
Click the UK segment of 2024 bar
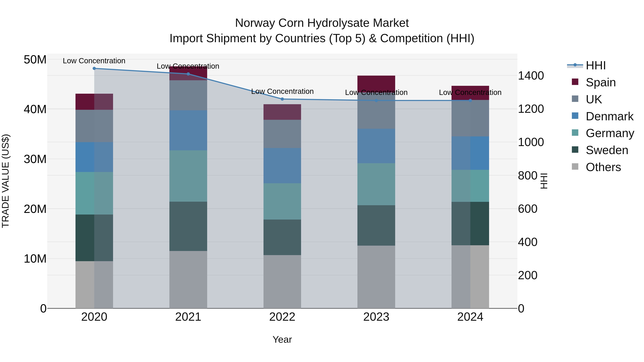tap(470, 118)
